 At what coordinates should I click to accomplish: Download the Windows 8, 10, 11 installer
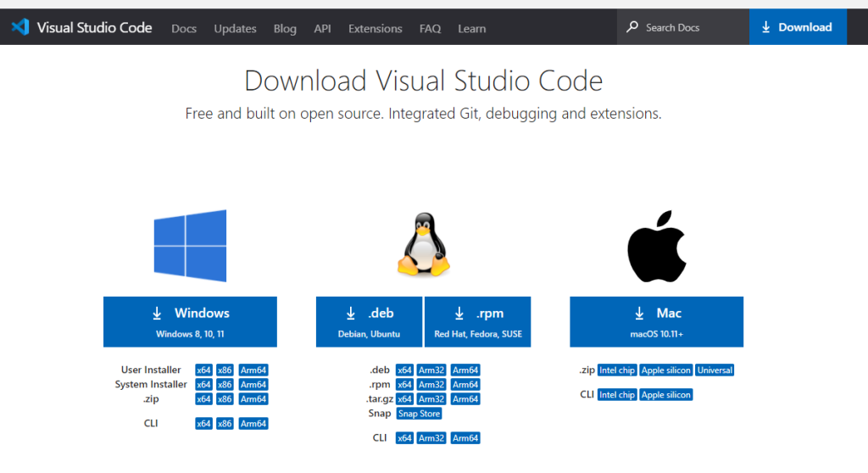(190, 322)
